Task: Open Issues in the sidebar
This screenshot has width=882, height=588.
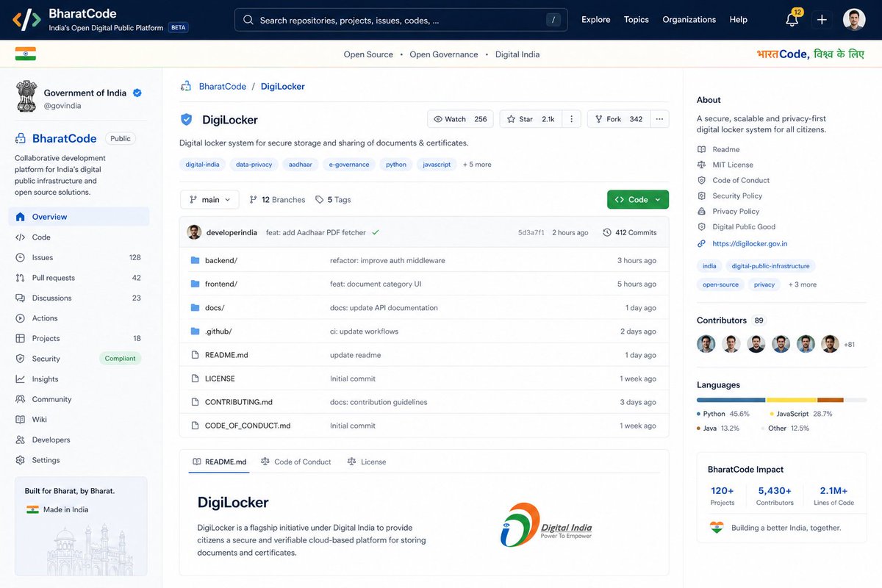Action: pyautogui.click(x=79, y=257)
